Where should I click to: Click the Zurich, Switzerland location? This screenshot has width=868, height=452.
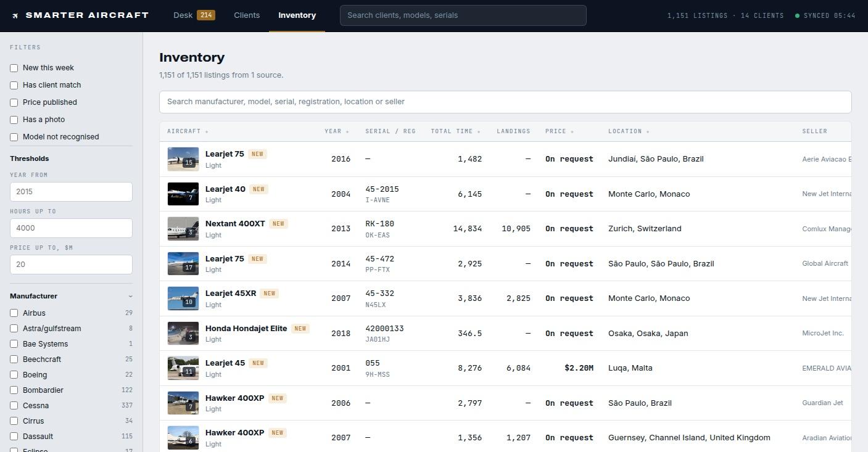645,229
